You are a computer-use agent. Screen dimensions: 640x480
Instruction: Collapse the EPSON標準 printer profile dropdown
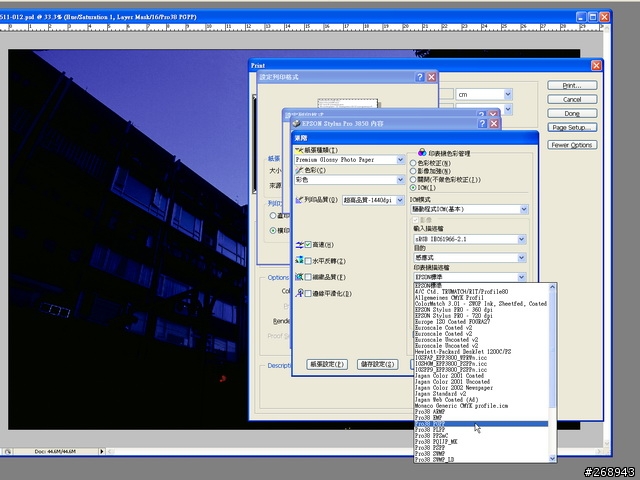pos(522,277)
